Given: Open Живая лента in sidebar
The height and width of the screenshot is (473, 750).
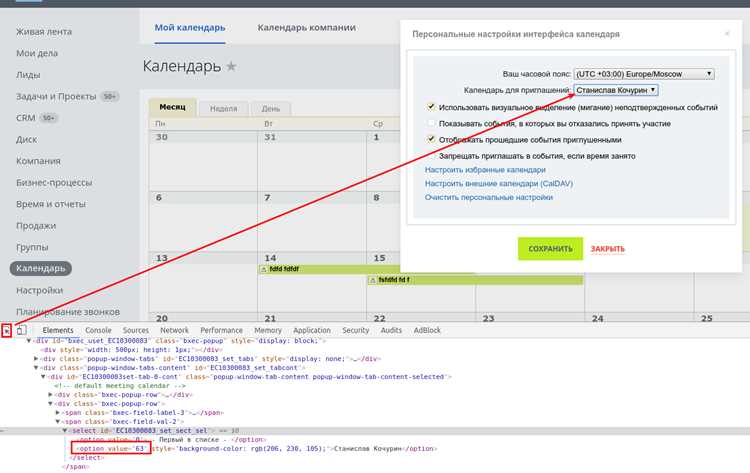Looking at the screenshot, I should pyautogui.click(x=44, y=32).
